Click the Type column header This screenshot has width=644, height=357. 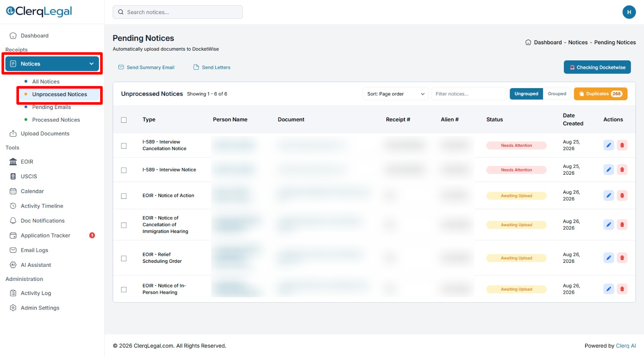(x=149, y=120)
